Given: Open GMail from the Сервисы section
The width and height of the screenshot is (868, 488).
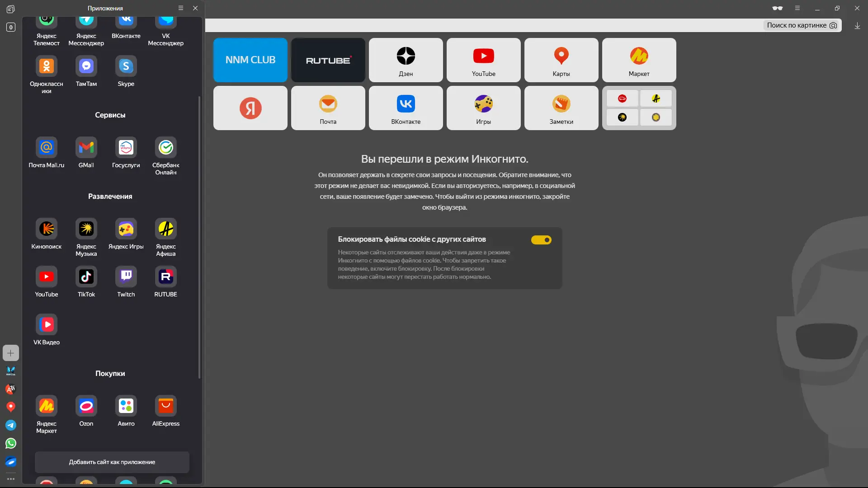Looking at the screenshot, I should coord(86,146).
